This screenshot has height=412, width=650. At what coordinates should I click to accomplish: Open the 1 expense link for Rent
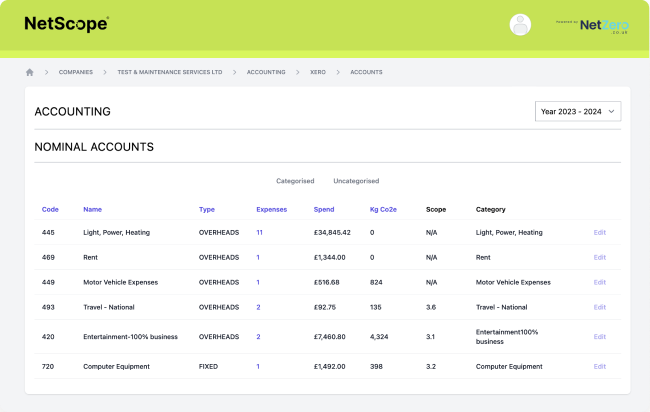click(258, 257)
